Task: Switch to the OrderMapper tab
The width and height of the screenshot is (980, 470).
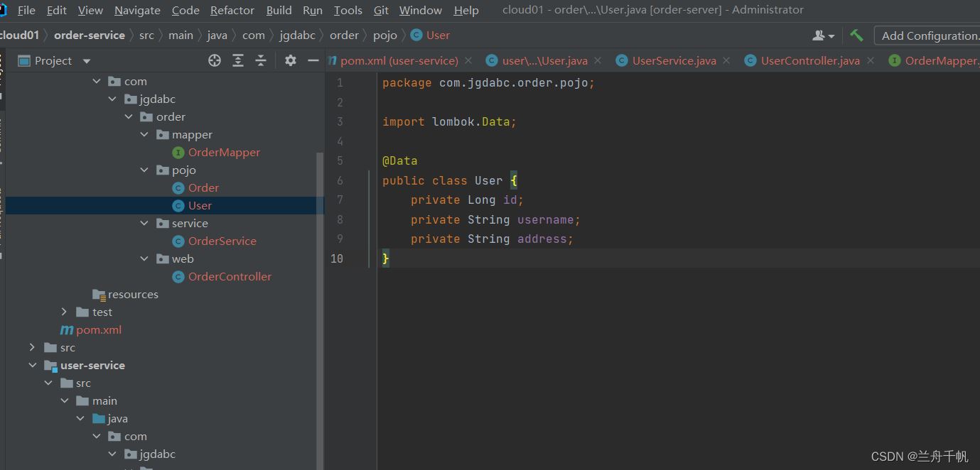Action: (933, 60)
